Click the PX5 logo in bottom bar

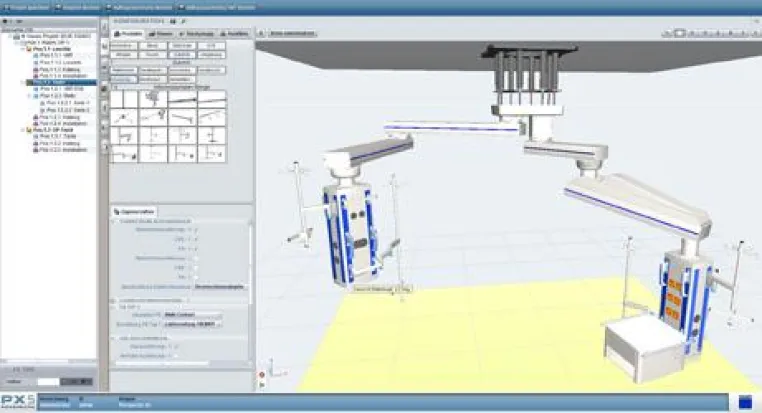coord(17,401)
